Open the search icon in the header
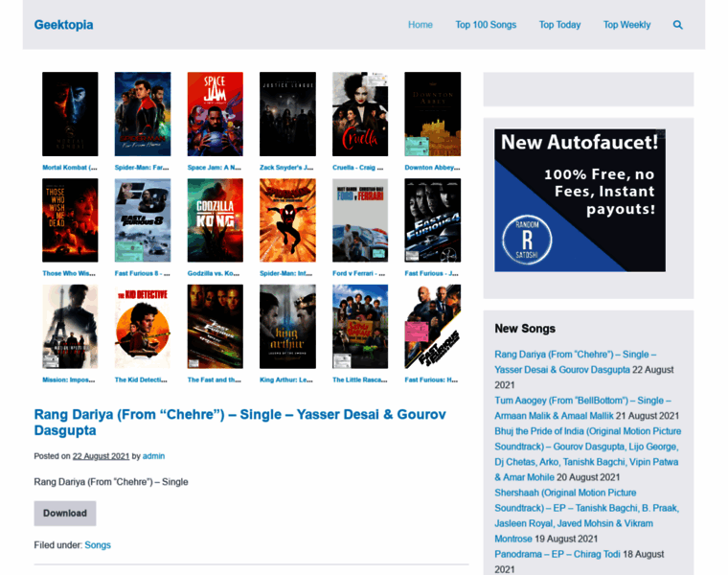Viewport: 728px width, 575px height. tap(678, 25)
